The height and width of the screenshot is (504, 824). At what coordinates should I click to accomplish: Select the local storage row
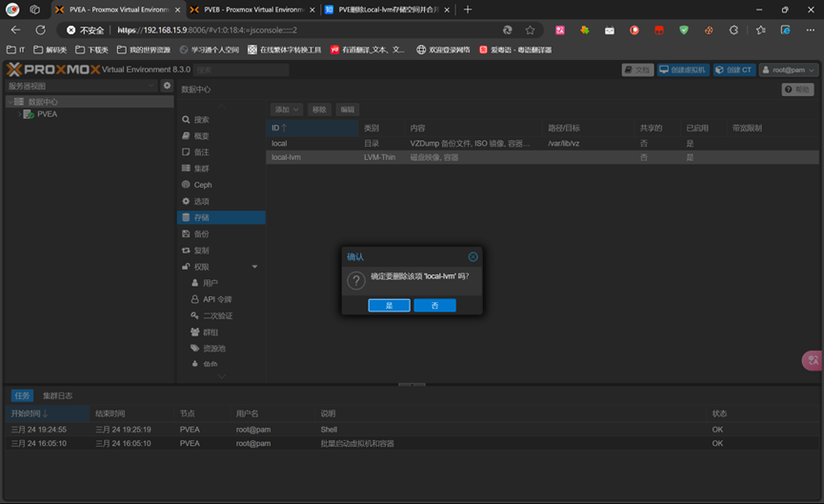(542, 144)
